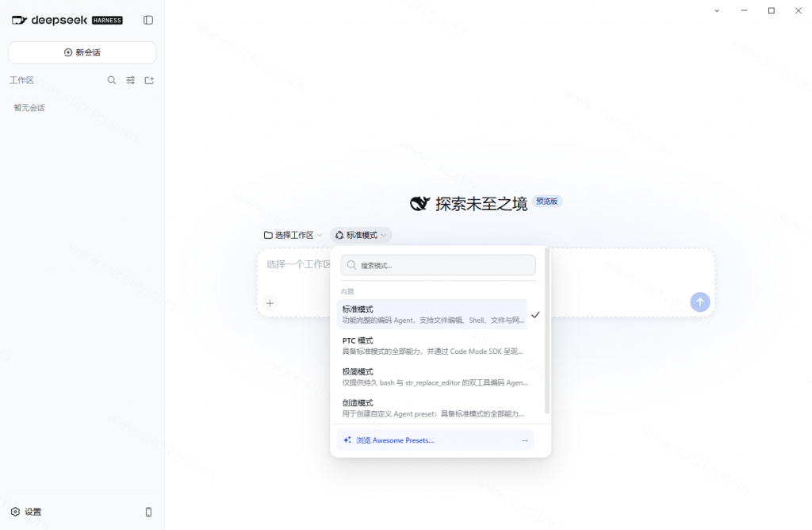Open the 选择工作区 dropdown

pyautogui.click(x=293, y=235)
